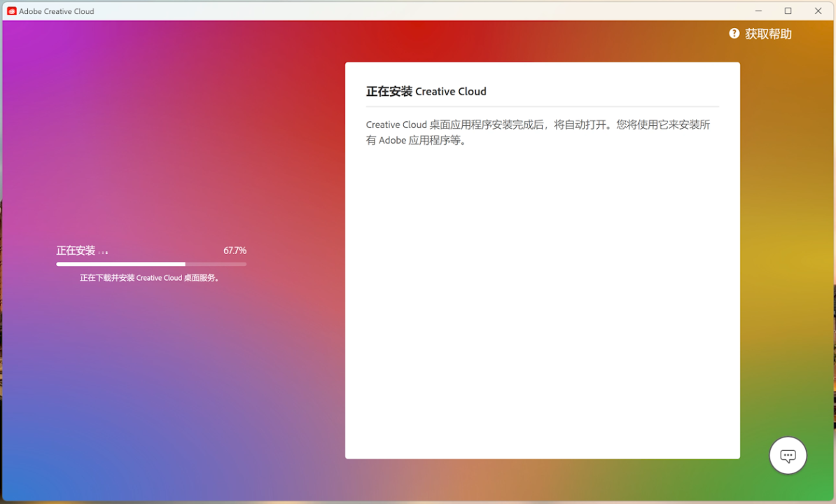
Task: Click the speech bubble inside the feedback icon
Action: click(788, 455)
